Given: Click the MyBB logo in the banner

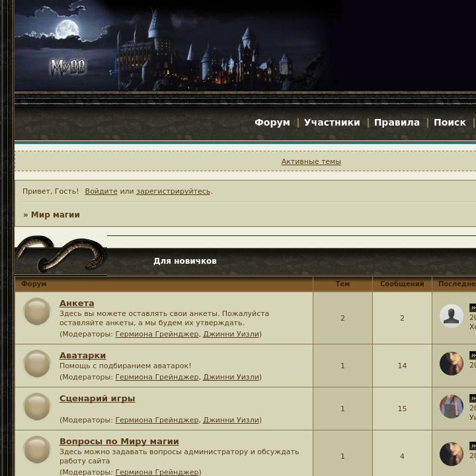Looking at the screenshot, I should [68, 67].
